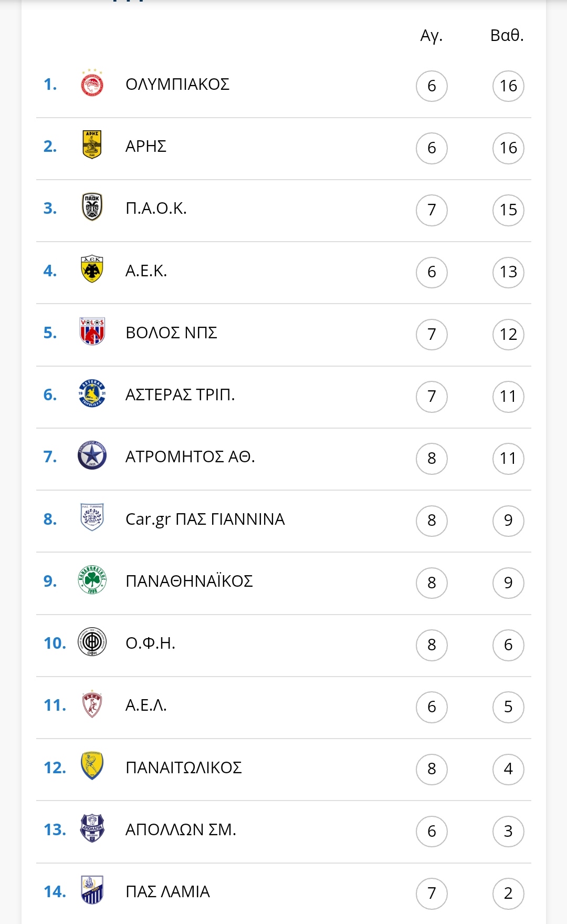Click the 16 points badge for ΑΡΗΣ
This screenshot has width=567, height=924.
[x=508, y=148]
